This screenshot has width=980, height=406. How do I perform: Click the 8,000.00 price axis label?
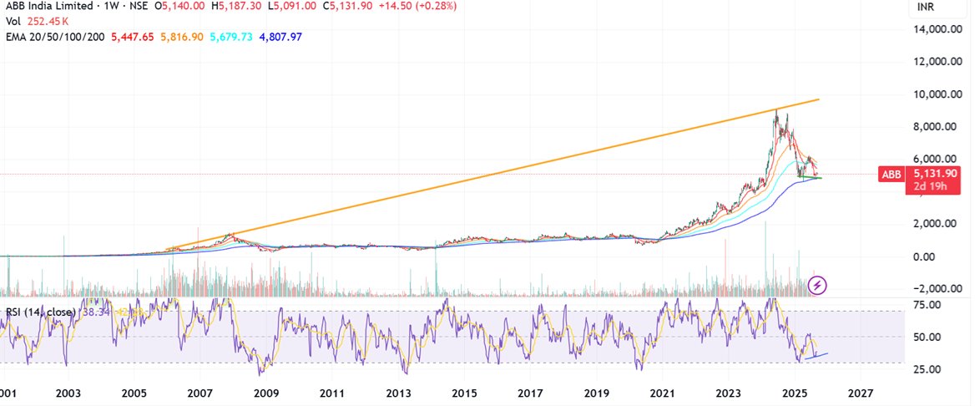point(937,126)
